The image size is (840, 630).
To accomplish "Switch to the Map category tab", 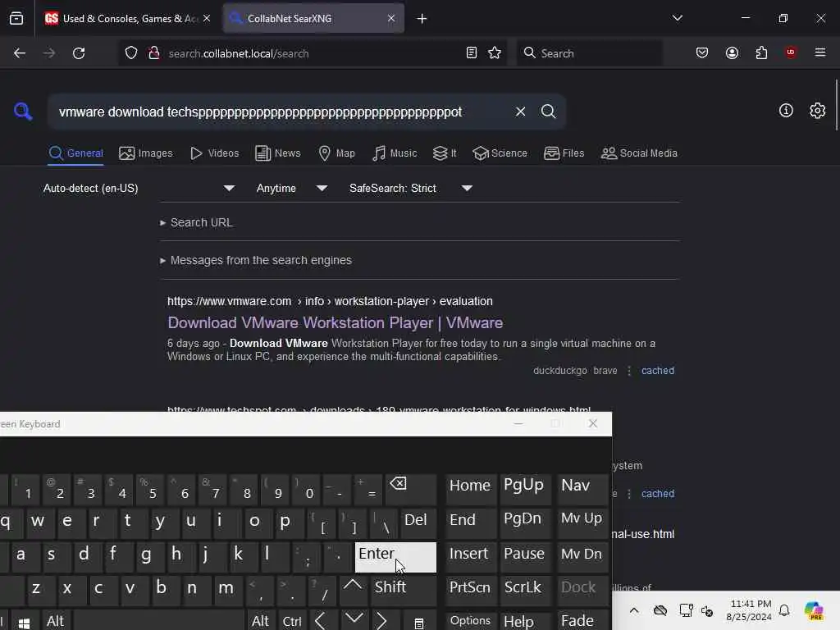I will point(337,153).
